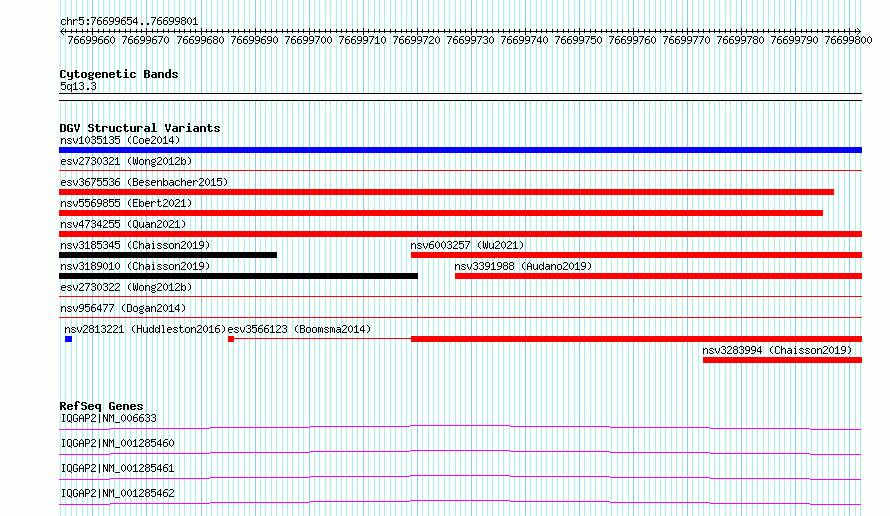Click the black bar under nsv3185345
Image resolution: width=890 pixels, height=516 pixels.
click(168, 255)
